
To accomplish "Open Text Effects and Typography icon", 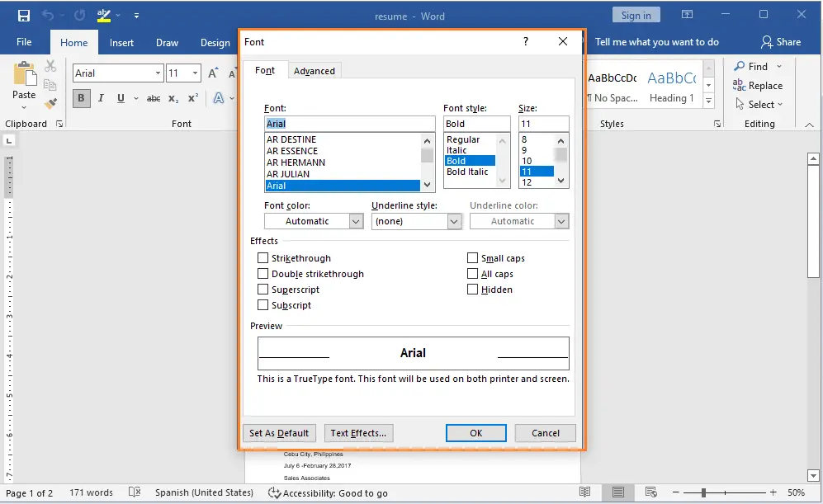I will point(219,98).
